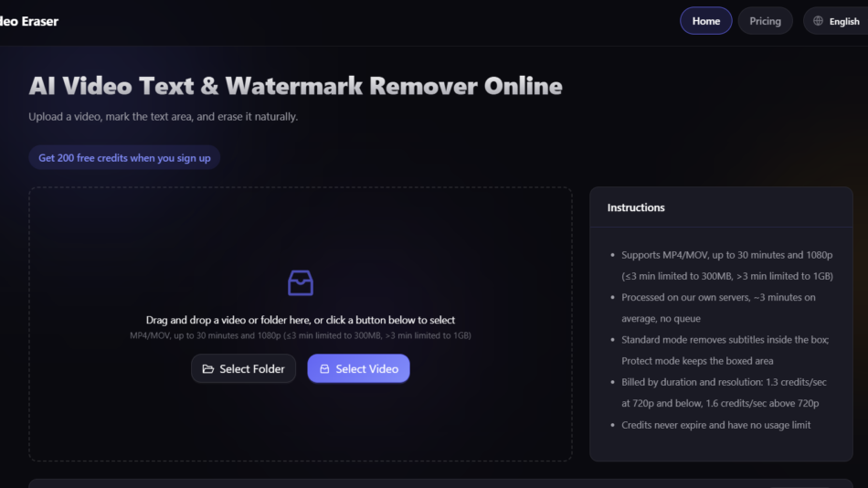Click the inbox upload icon in the drop zone
This screenshot has width=868, height=488.
point(301,283)
